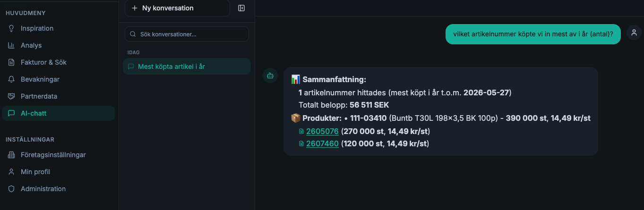This screenshot has width=644, height=210.
Task: Click the Analys bar chart icon
Action: [11, 45]
